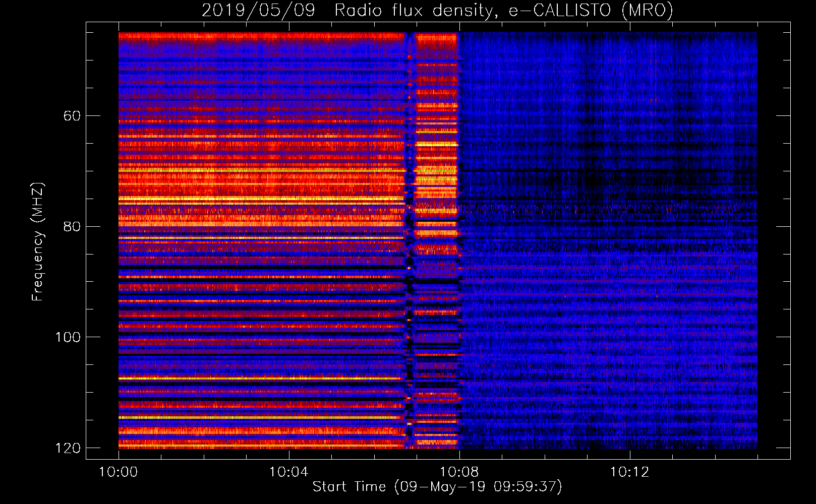Screen dimensions: 816x504
Task: Click the 10:12 time tick label
Action: point(630,472)
